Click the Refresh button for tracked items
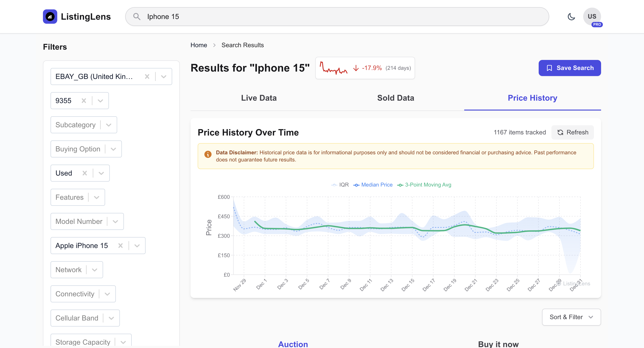This screenshot has width=644, height=348. (573, 132)
